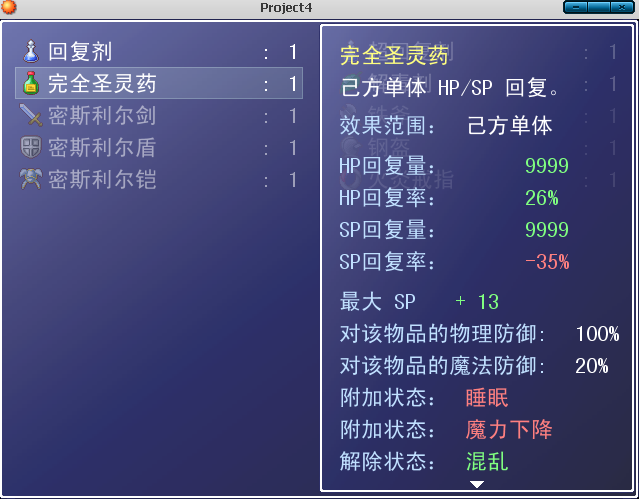Click the -35% value for SP回复率
Image resolution: width=639 pixels, height=499 pixels.
(547, 262)
